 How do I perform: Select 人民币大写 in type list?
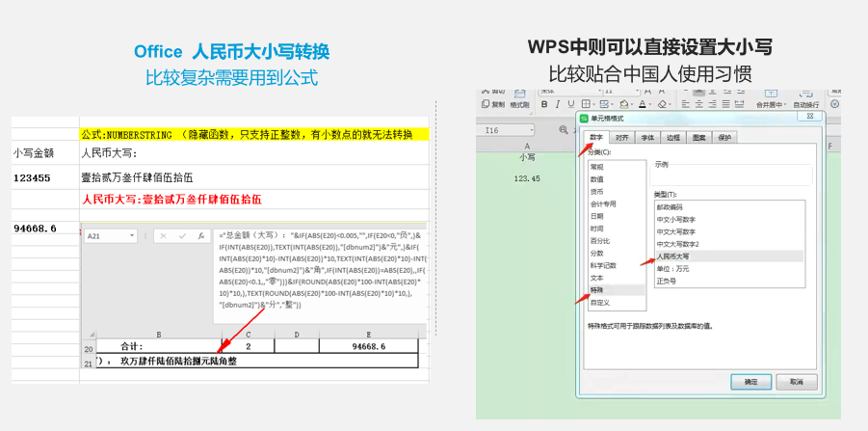[x=728, y=256]
